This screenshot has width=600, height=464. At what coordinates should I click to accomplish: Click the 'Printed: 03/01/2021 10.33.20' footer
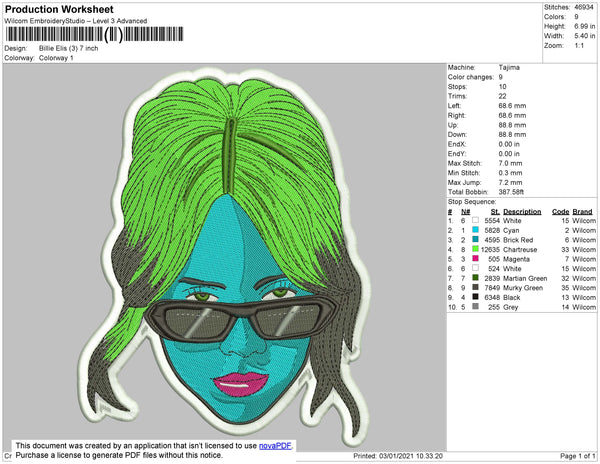[398, 456]
